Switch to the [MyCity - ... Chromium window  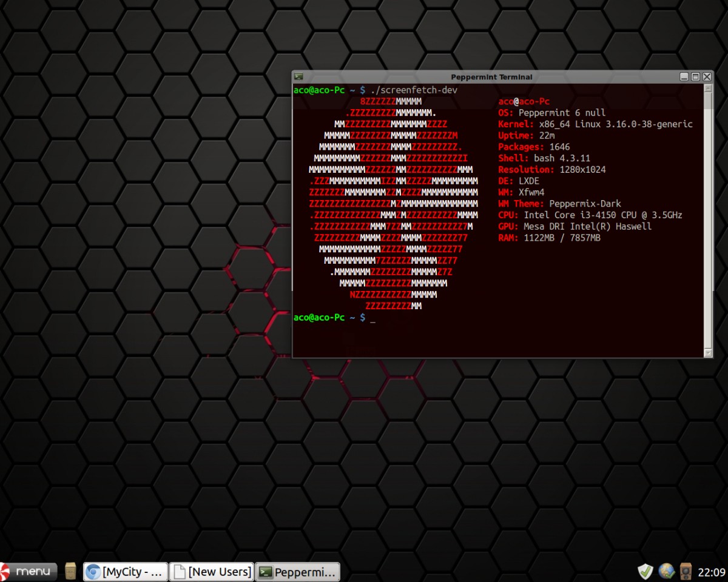[x=125, y=571]
